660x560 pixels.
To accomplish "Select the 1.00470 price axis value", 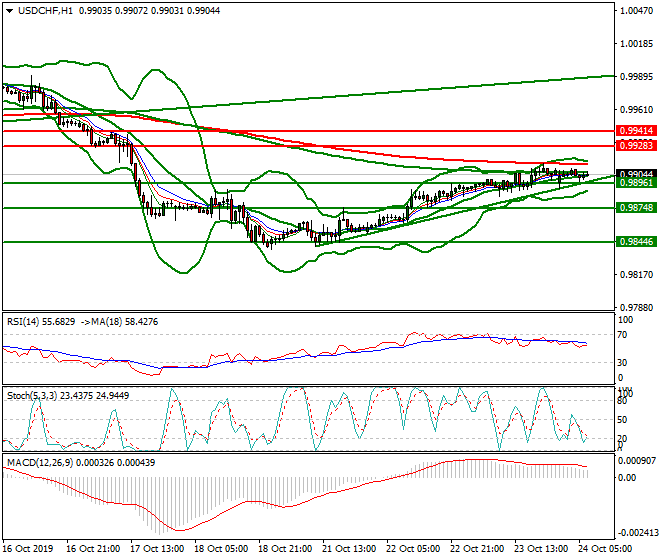I will (x=636, y=11).
